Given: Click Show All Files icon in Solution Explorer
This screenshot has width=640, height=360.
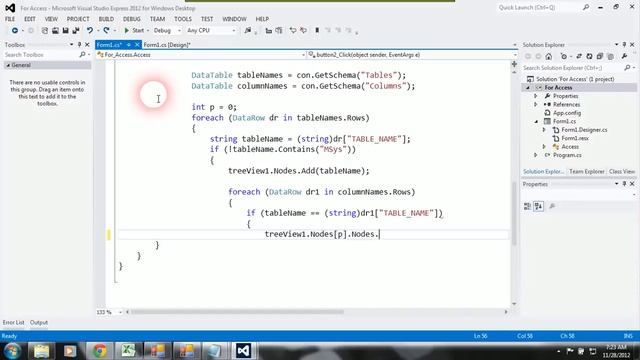Looking at the screenshot, I should pyautogui.click(x=611, y=56).
